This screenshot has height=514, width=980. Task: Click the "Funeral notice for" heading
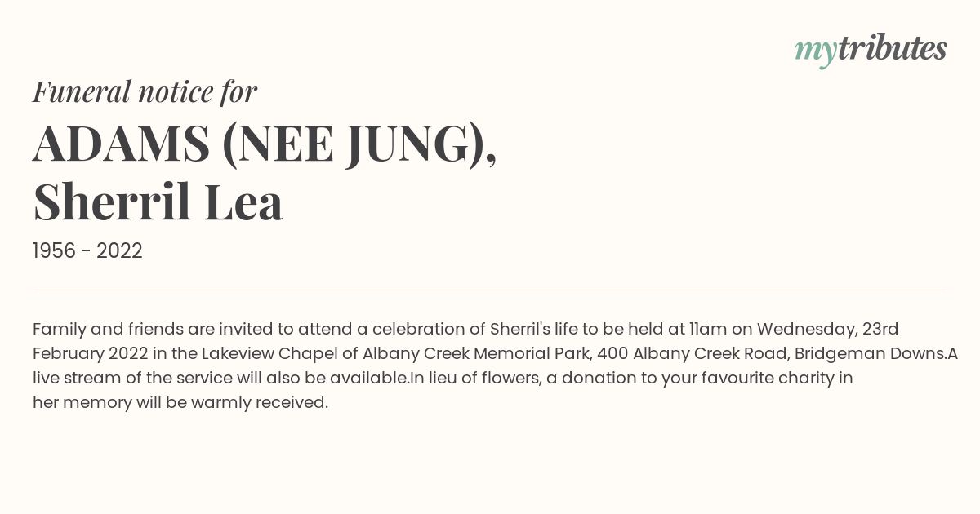(x=145, y=91)
